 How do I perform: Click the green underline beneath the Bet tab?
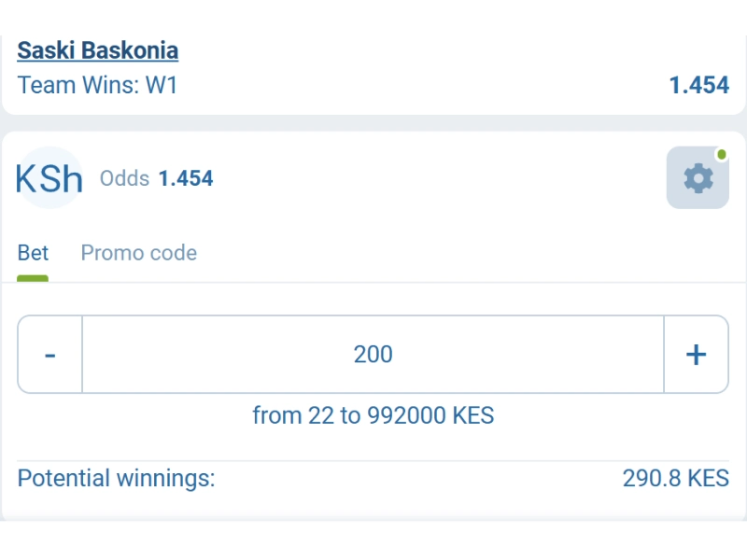click(34, 275)
